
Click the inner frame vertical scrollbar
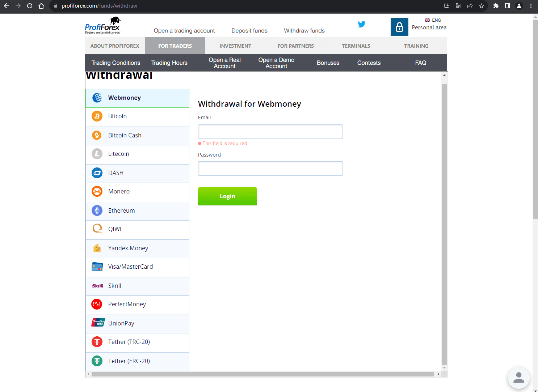[444, 224]
